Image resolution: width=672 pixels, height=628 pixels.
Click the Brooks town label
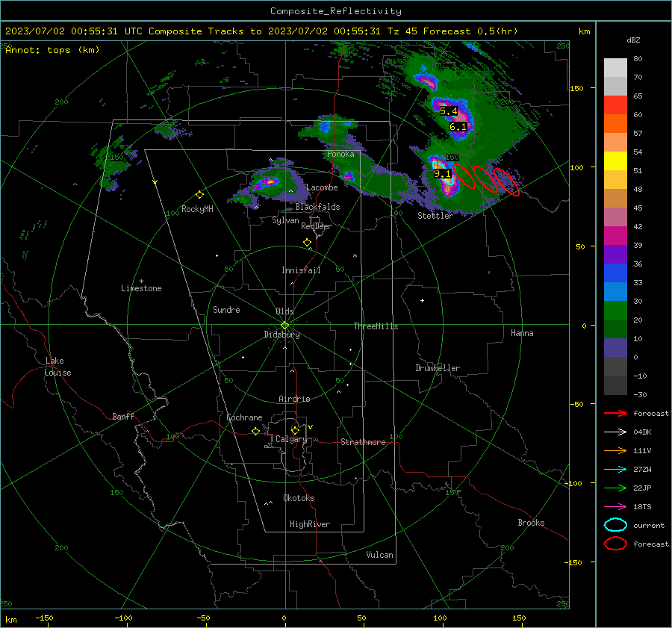coord(531,523)
